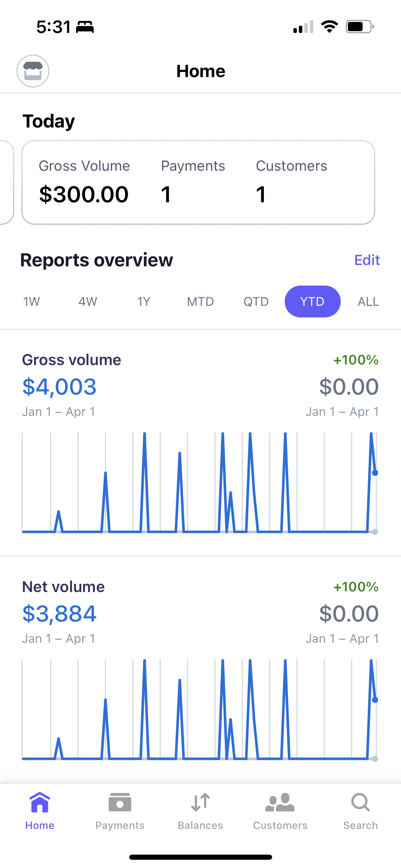
Task: Open the Payments tab icon
Action: click(x=120, y=803)
